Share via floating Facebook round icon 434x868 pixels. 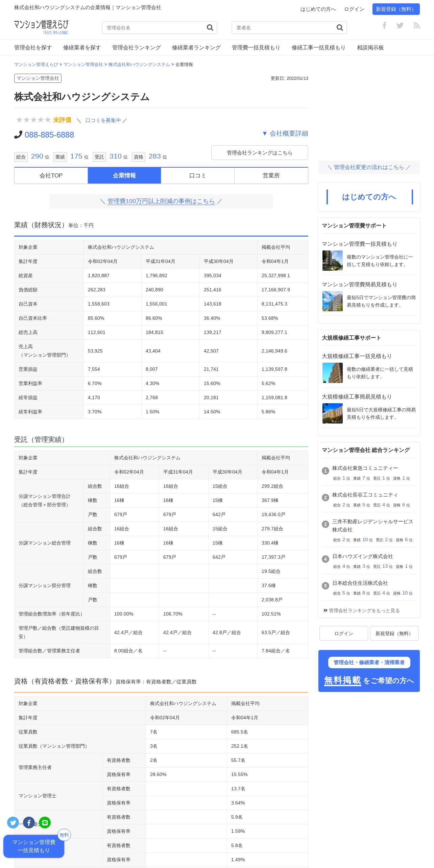(29, 822)
